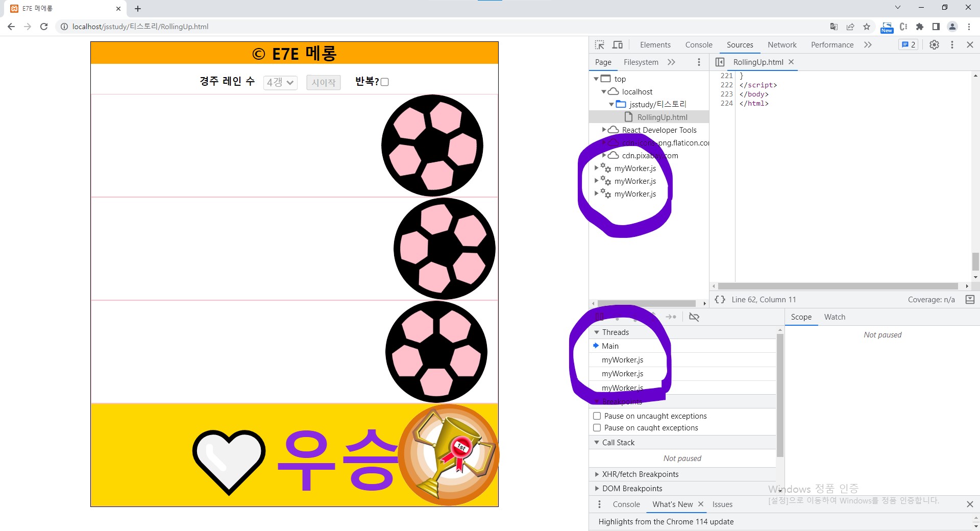Image resolution: width=980 pixels, height=531 pixels.
Task: Collapse the Threads section
Action: [x=597, y=332]
